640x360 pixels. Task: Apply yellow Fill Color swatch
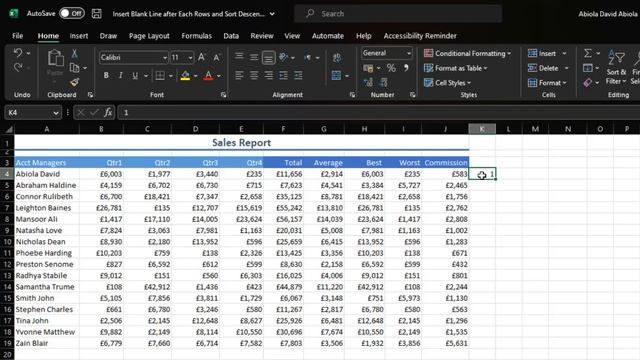pos(185,76)
